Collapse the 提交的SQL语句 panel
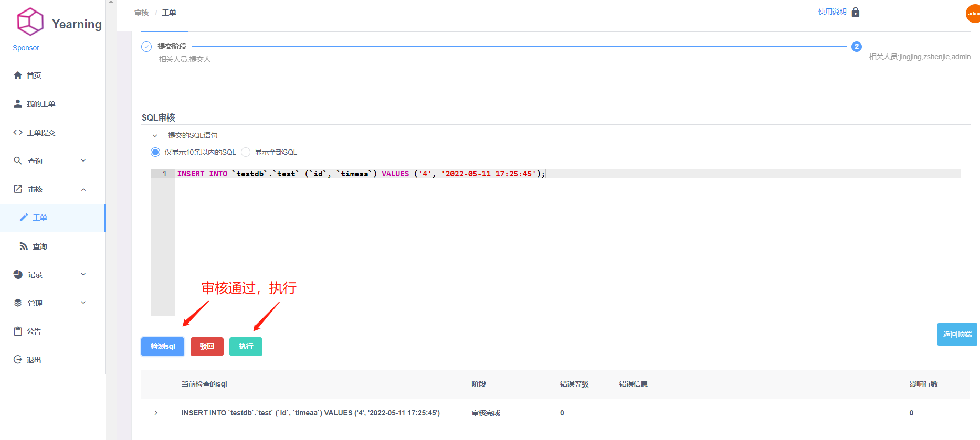Viewport: 980px width, 440px height. pyautogui.click(x=155, y=136)
